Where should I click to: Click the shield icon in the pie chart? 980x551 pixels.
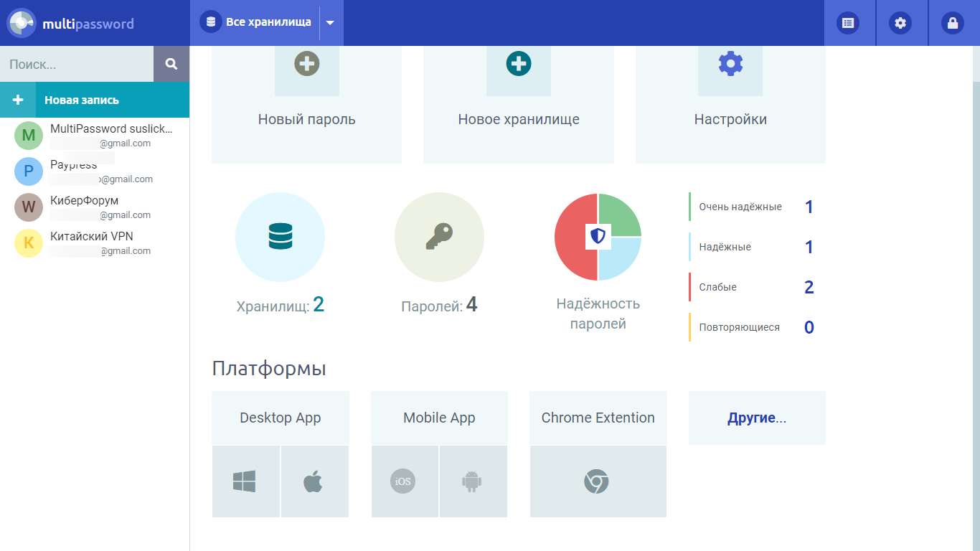[598, 236]
